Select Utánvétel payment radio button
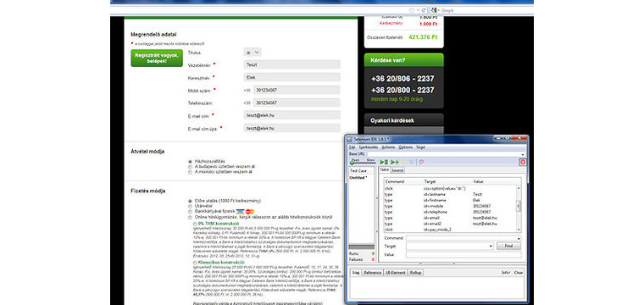 tap(190, 206)
